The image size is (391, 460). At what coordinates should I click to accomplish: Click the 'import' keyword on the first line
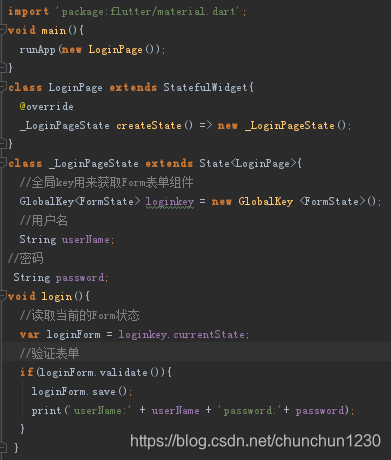point(28,12)
